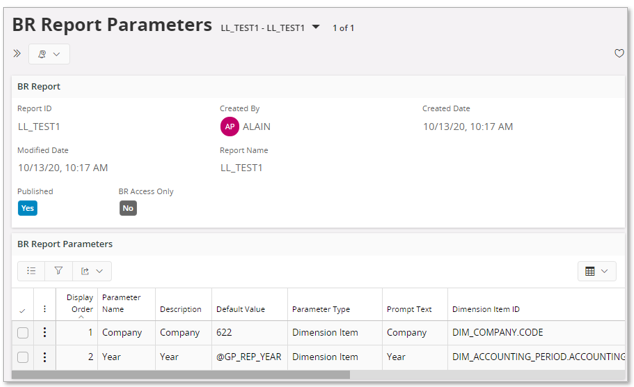This screenshot has width=634, height=387.
Task: Tick the checkbox for the Company row
Action: coord(23,333)
